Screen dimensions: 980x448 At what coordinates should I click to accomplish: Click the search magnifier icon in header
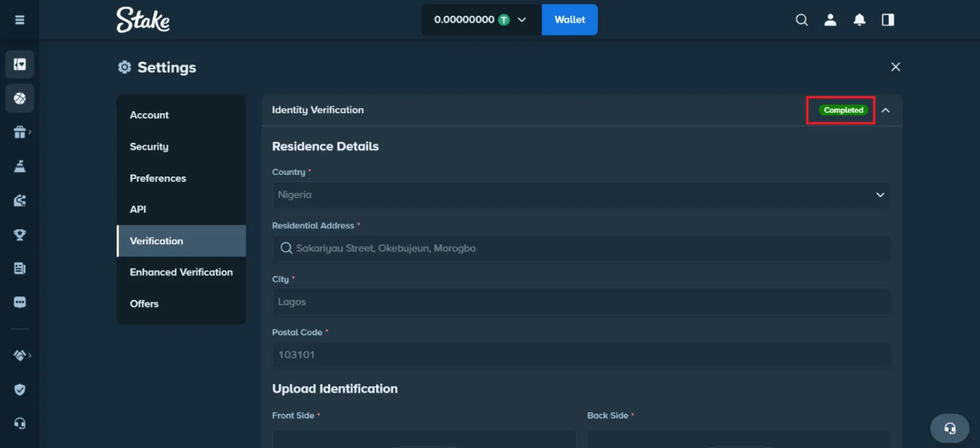pyautogui.click(x=801, y=20)
